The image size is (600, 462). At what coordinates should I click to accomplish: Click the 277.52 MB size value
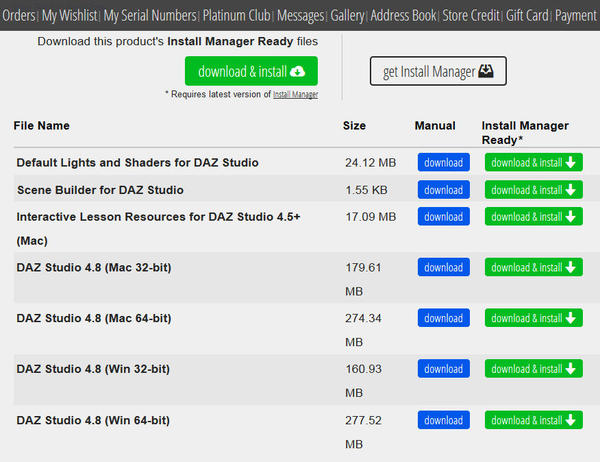(363, 432)
